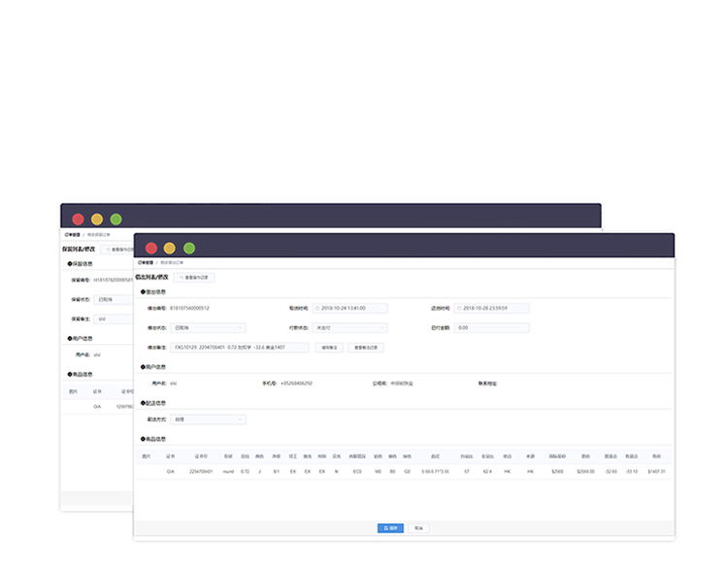Click the yellow circle on the back window
Image resolution: width=728 pixels, height=573 pixels.
tap(97, 219)
